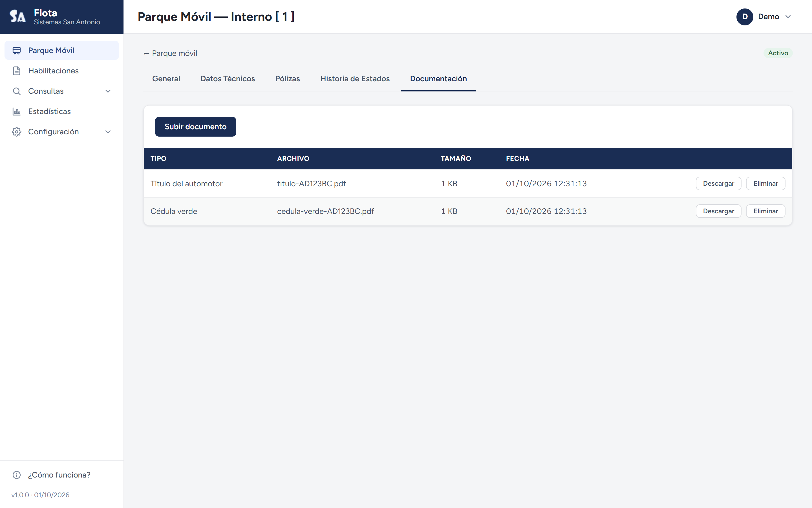This screenshot has width=812, height=508.
Task: Select the Documentación tab
Action: coord(438,79)
